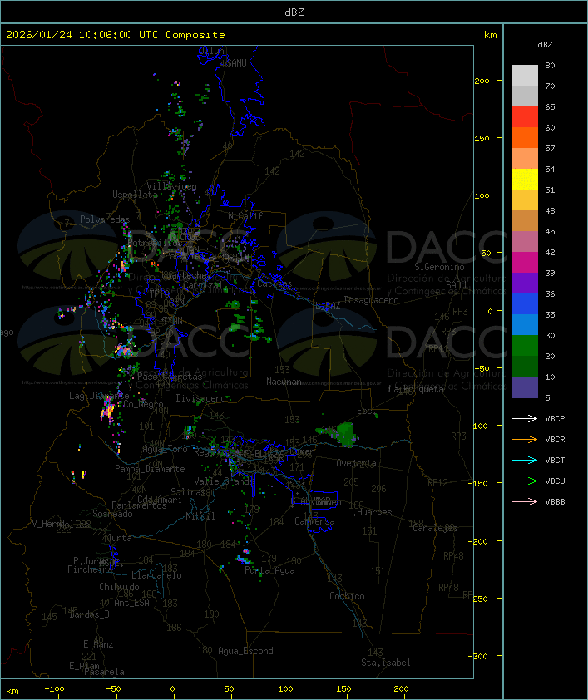Screen dimensions: 588x700
Task: Click the orange VBCR arrow icon
Action: [x=525, y=440]
